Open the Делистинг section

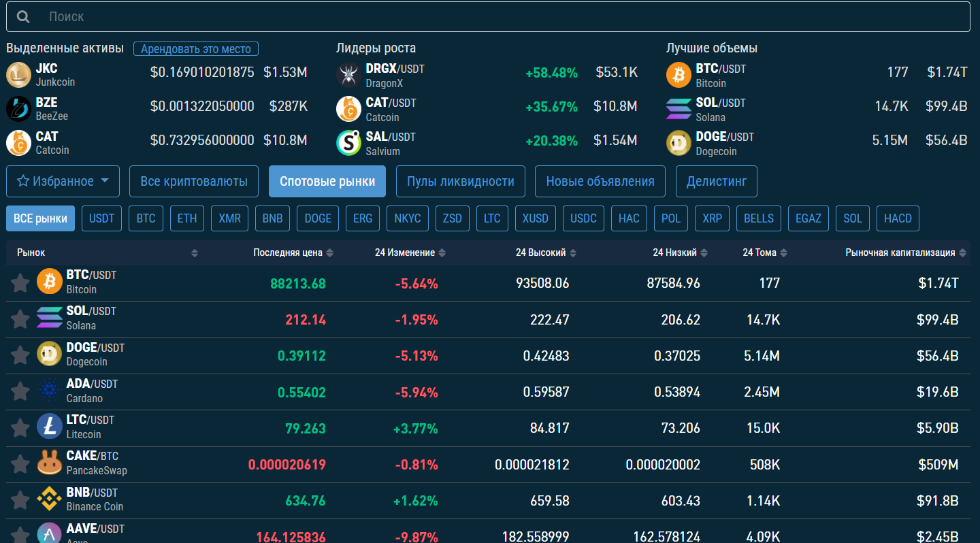pyautogui.click(x=716, y=181)
